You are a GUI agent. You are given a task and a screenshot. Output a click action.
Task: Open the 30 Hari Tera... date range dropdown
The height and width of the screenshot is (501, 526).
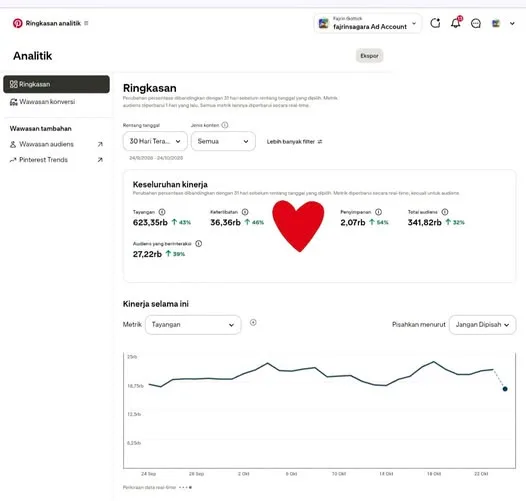[155, 141]
